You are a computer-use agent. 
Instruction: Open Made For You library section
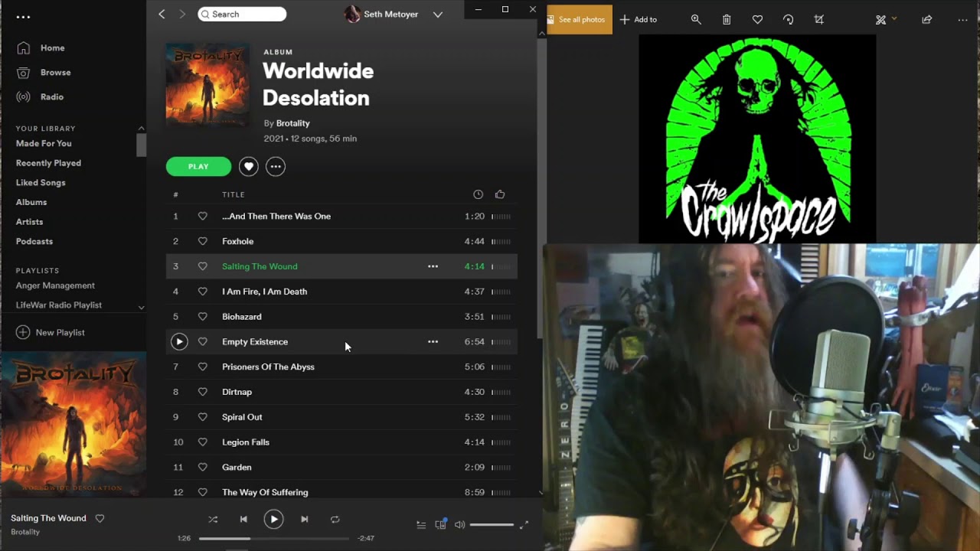(x=44, y=143)
